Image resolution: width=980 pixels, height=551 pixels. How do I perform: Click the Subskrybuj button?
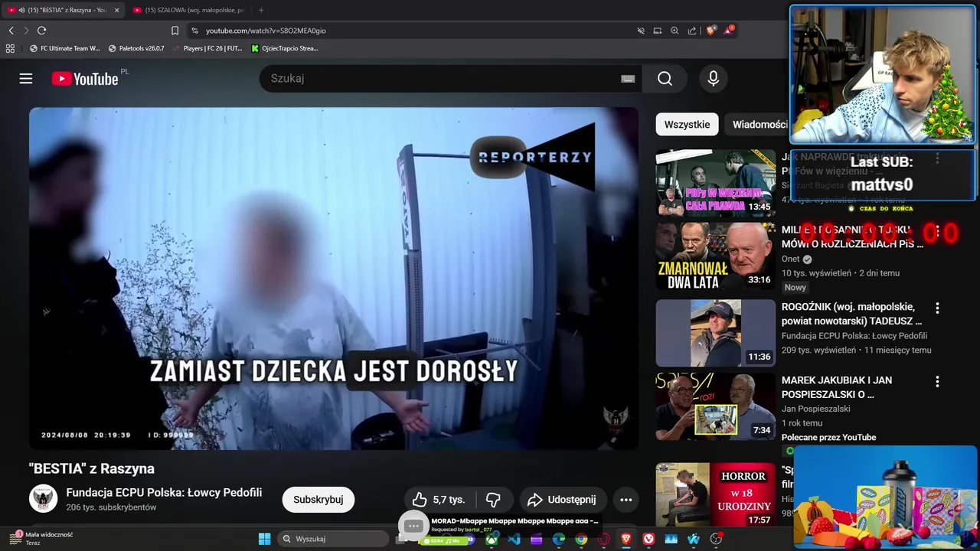pos(318,500)
